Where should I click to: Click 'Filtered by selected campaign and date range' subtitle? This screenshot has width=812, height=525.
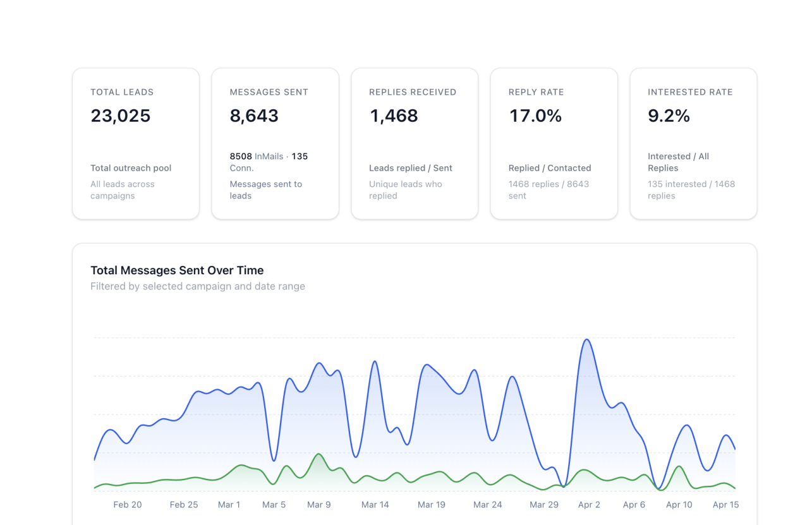click(x=198, y=286)
